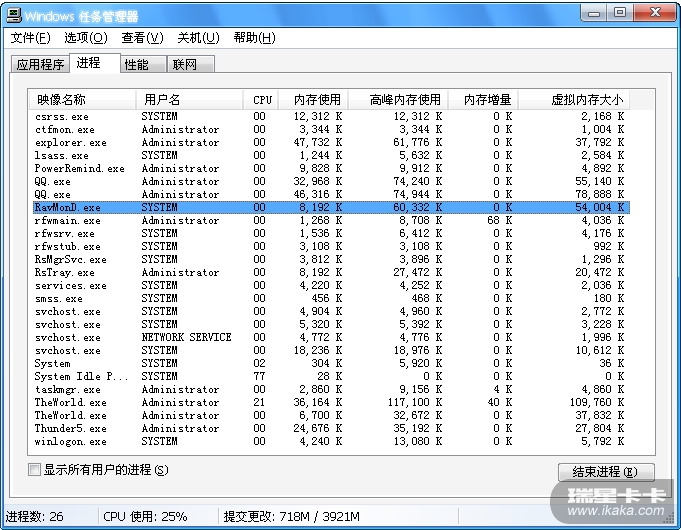
Task: Click explorer.exe peak memory value 61,776 K
Action: [x=418, y=142]
